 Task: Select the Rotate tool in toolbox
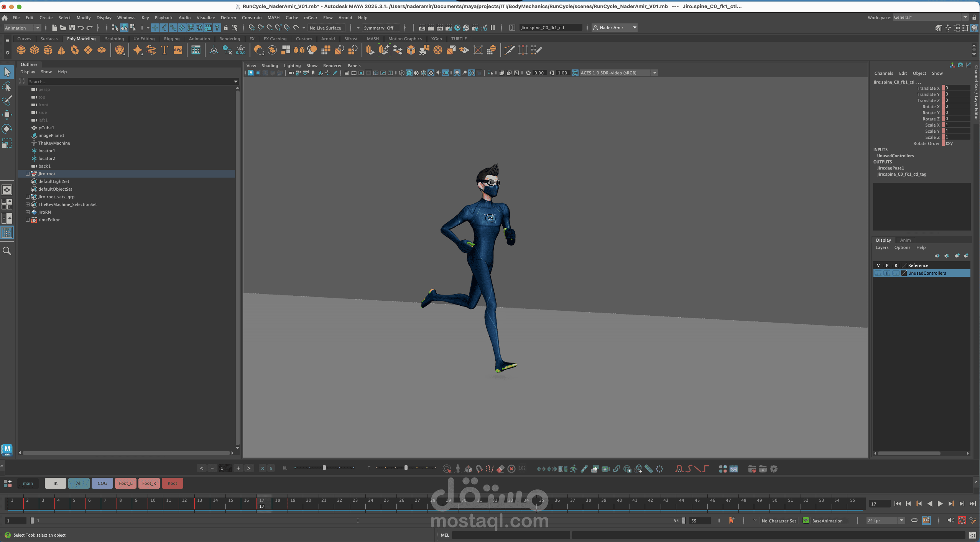pyautogui.click(x=7, y=129)
